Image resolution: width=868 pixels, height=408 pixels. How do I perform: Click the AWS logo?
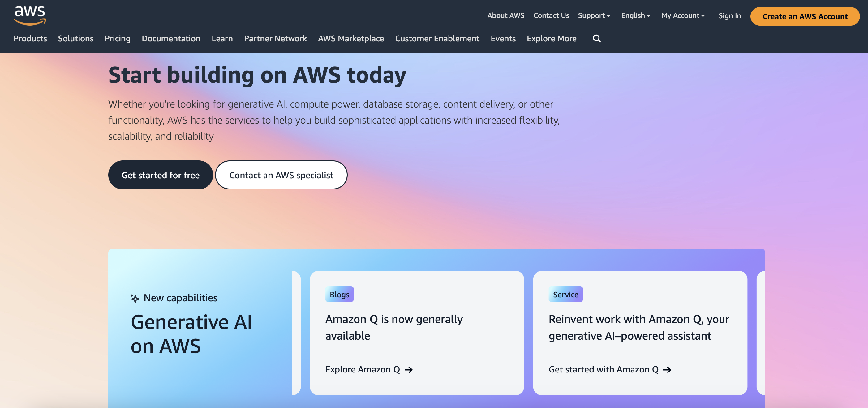click(30, 15)
